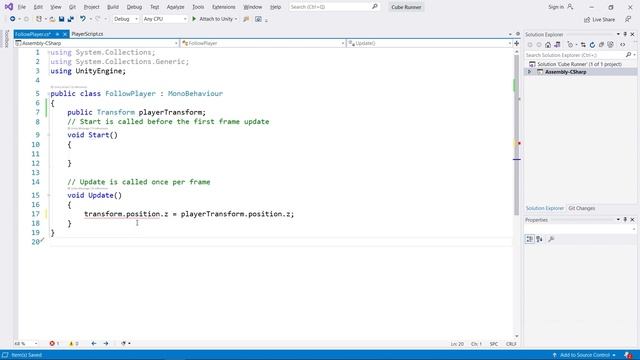Open the Git menu

(72, 7)
